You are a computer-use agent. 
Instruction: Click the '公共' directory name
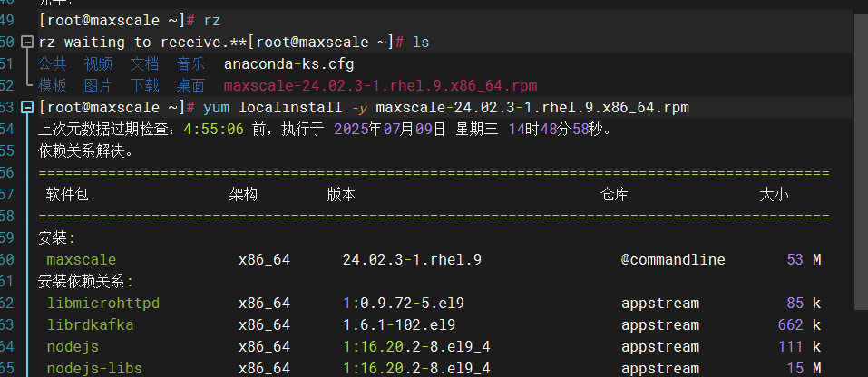[52, 64]
